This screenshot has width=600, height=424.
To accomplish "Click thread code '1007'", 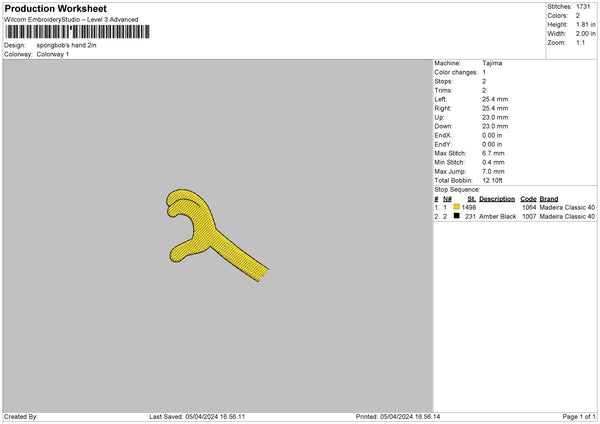I will tap(529, 217).
